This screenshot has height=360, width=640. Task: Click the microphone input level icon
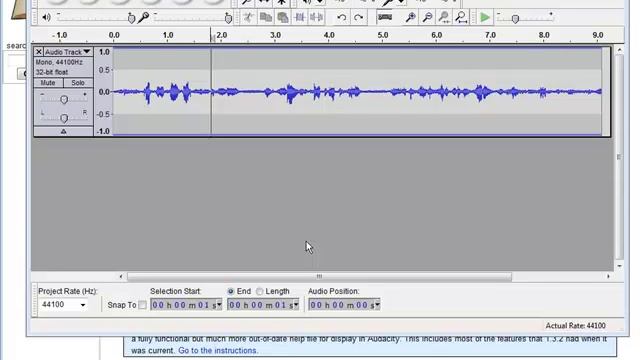tap(143, 18)
